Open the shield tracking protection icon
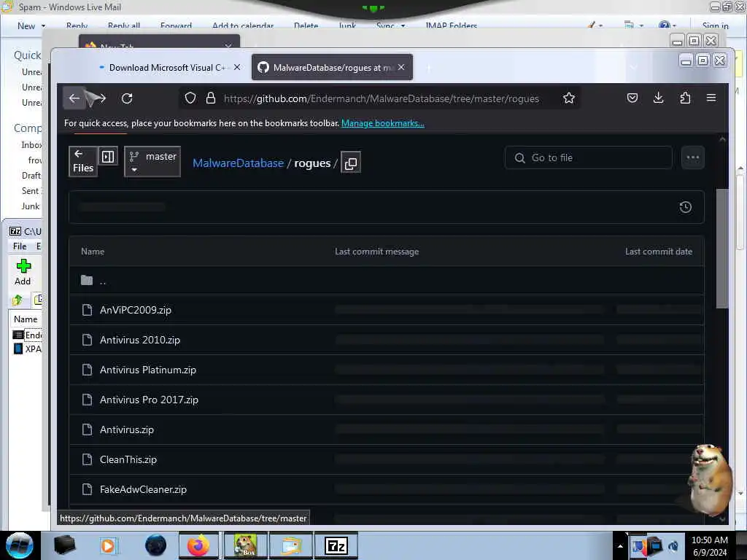The width and height of the screenshot is (747, 560). 190,98
